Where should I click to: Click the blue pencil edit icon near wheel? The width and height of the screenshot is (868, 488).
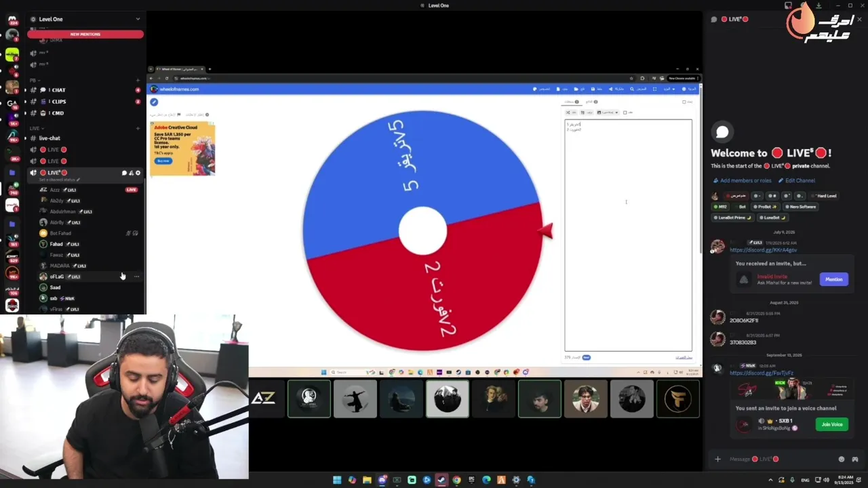click(x=154, y=102)
